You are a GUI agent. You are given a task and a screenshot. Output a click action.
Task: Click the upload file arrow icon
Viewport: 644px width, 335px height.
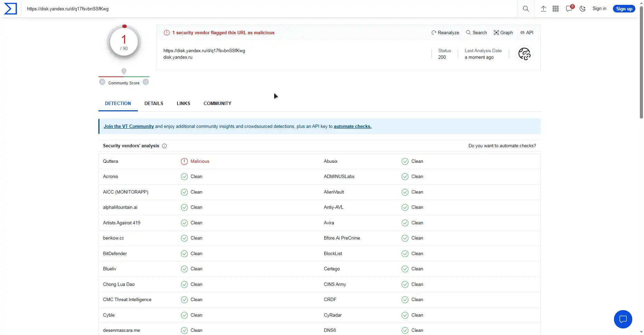click(543, 9)
